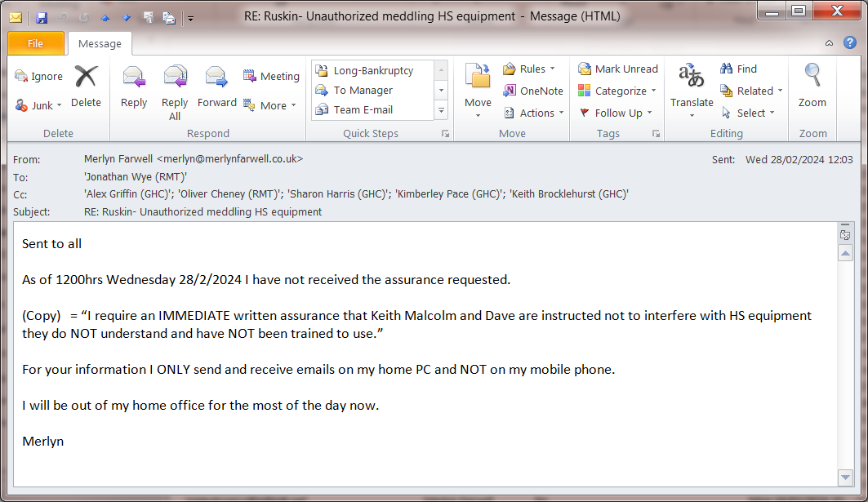Screen dimensions: 868x502
Task: Open the Rules dropdown
Action: click(x=528, y=69)
